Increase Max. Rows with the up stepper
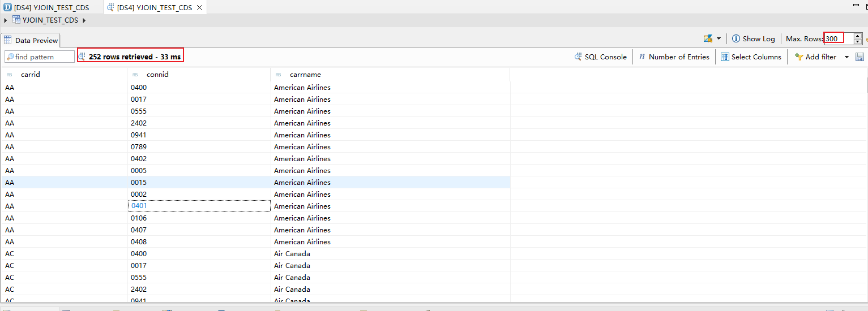868x311 pixels. [x=858, y=36]
